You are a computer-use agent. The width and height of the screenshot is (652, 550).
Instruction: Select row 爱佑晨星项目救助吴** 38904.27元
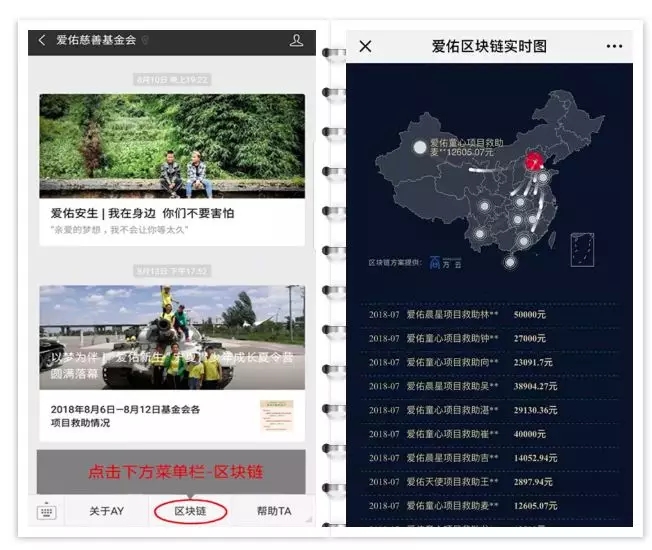[490, 387]
